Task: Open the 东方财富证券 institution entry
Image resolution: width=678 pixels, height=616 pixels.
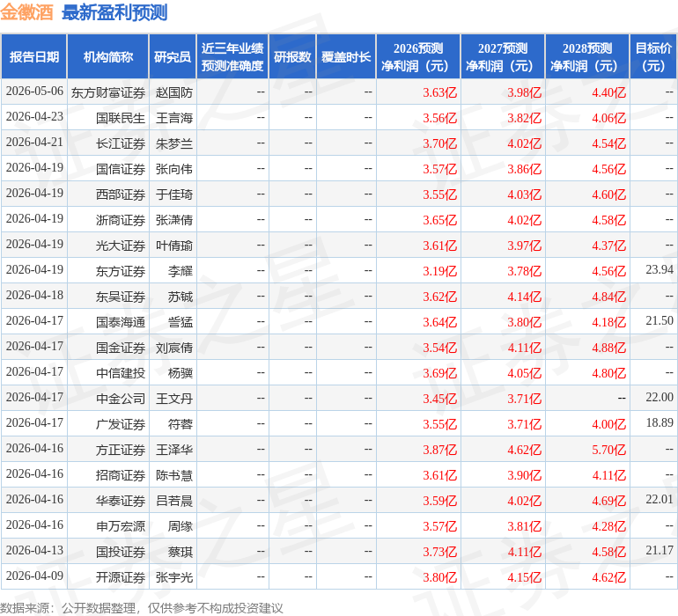Action: 108,92
